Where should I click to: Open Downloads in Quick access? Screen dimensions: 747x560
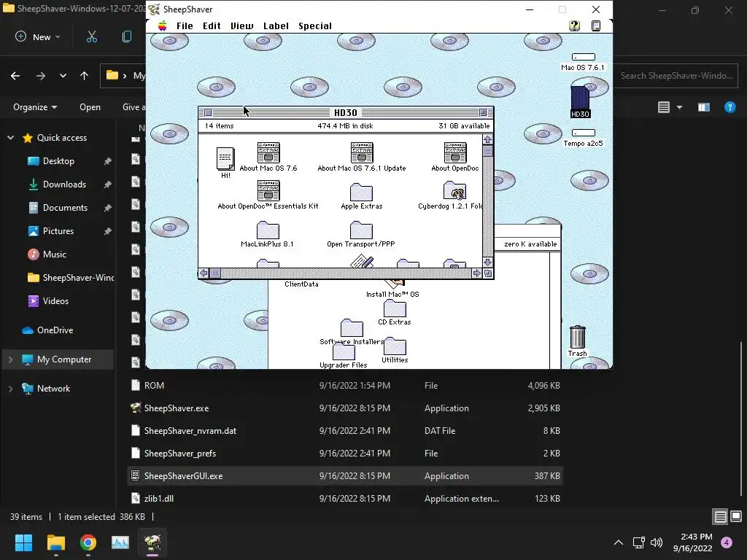64,184
